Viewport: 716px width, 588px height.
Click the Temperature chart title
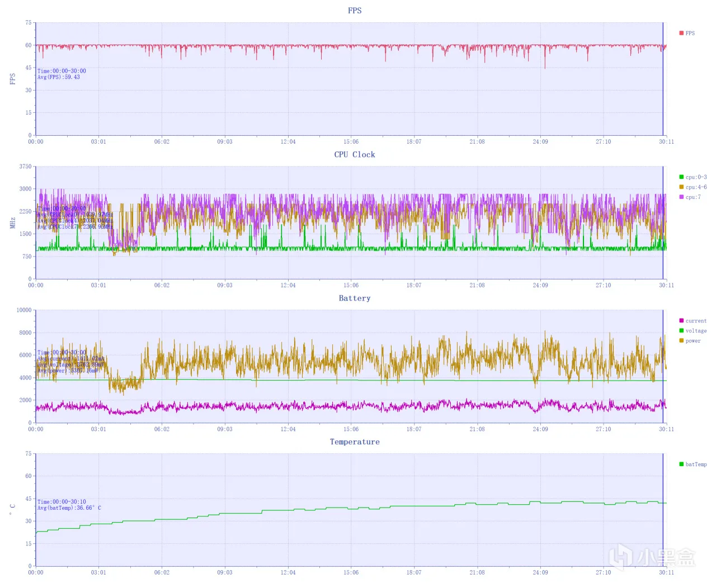click(x=355, y=442)
